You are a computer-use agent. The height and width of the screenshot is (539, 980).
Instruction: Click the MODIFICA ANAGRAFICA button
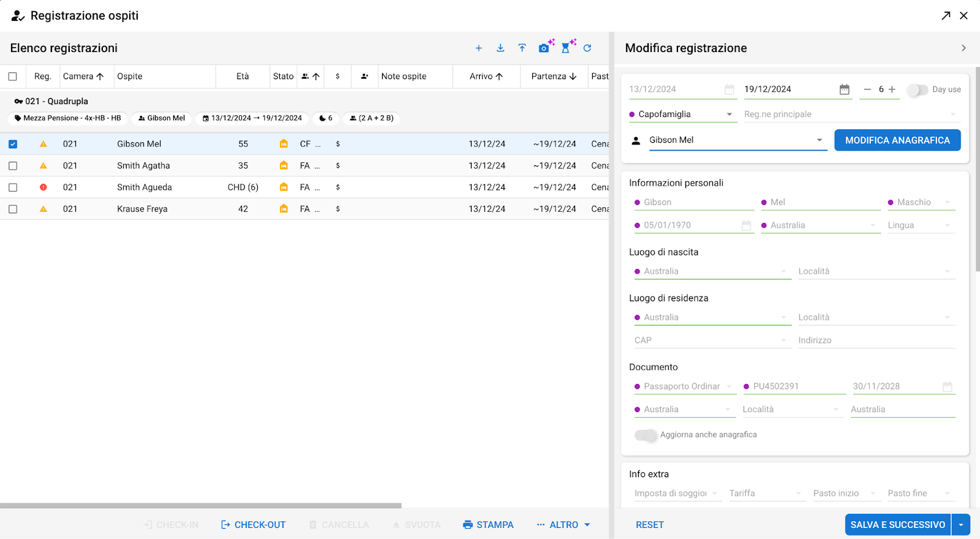click(x=897, y=140)
